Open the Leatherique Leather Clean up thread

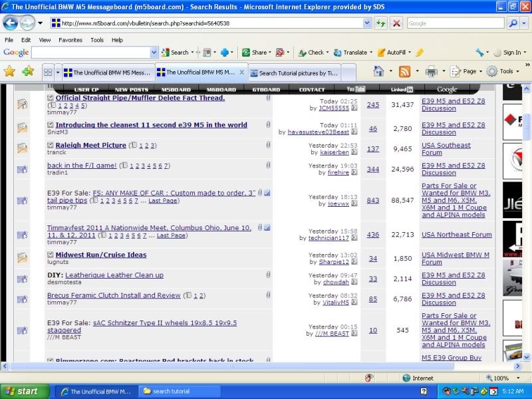click(x=114, y=275)
